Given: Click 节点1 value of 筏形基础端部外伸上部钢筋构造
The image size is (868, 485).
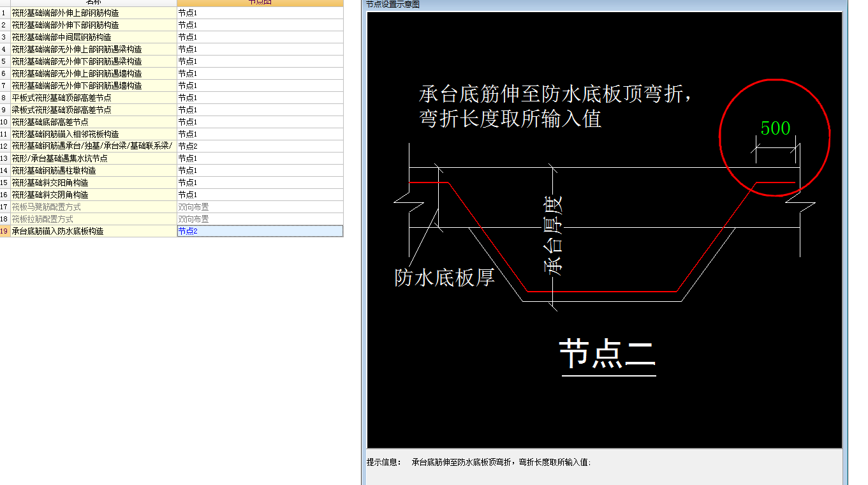Looking at the screenshot, I should pyautogui.click(x=260, y=13).
